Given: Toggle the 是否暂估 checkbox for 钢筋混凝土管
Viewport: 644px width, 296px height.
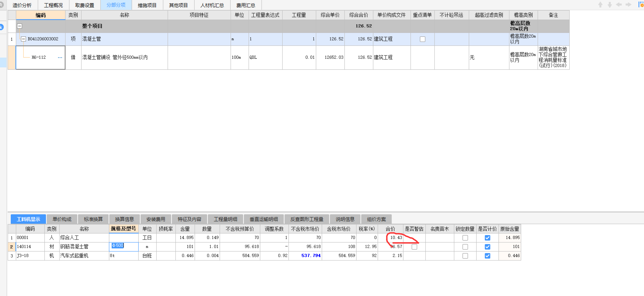Looking at the screenshot, I should tap(414, 247).
